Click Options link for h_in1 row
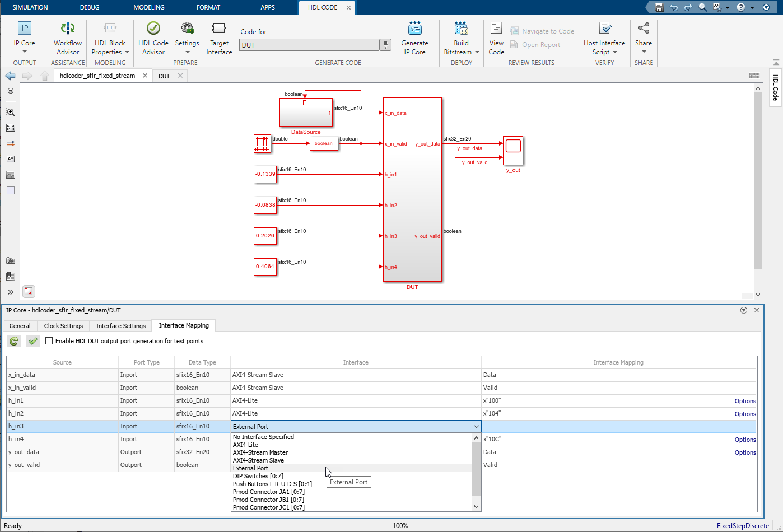 [745, 401]
